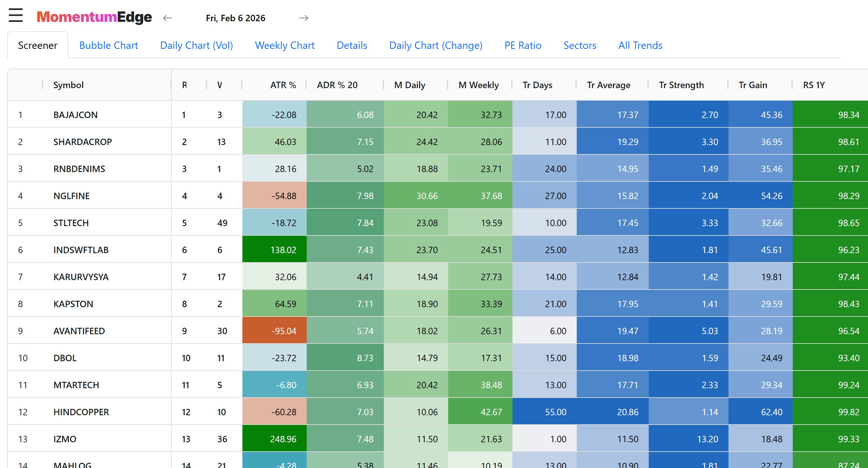This screenshot has height=468, width=868.
Task: Click the MomentumEdge logo
Action: [x=95, y=17]
